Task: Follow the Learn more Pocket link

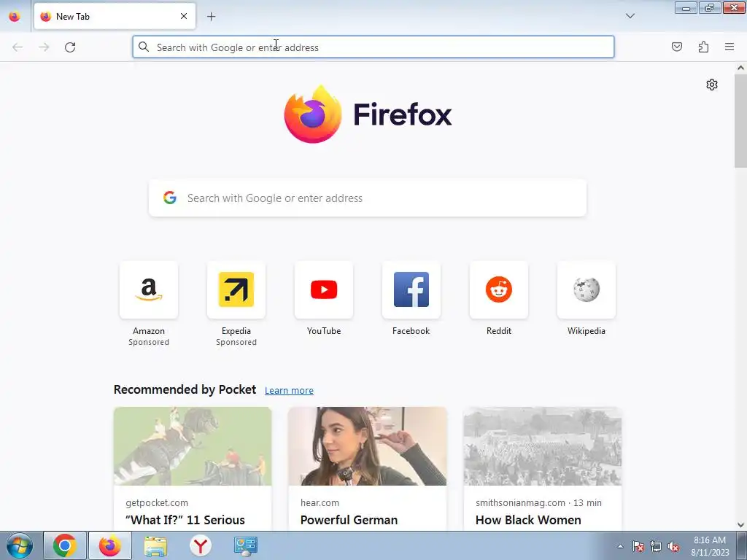Action: (x=289, y=391)
